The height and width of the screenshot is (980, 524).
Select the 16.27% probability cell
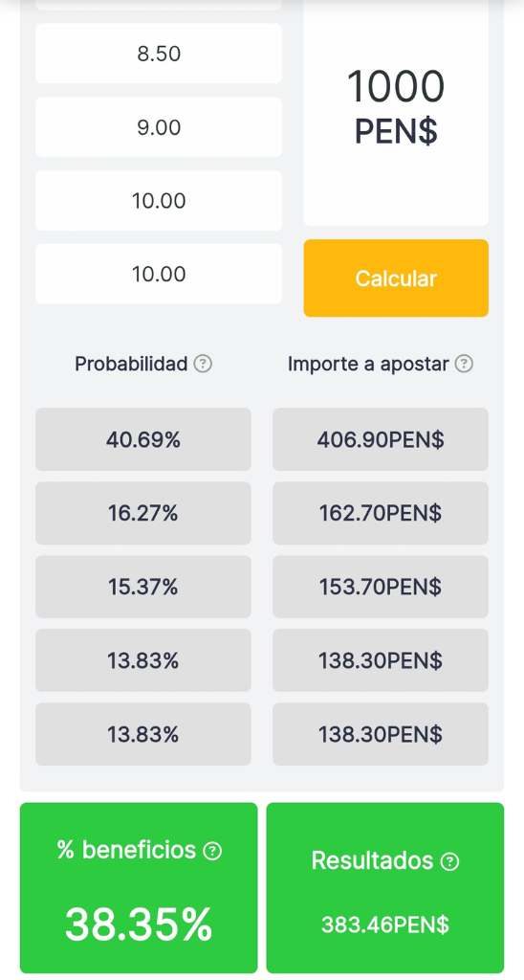(143, 514)
